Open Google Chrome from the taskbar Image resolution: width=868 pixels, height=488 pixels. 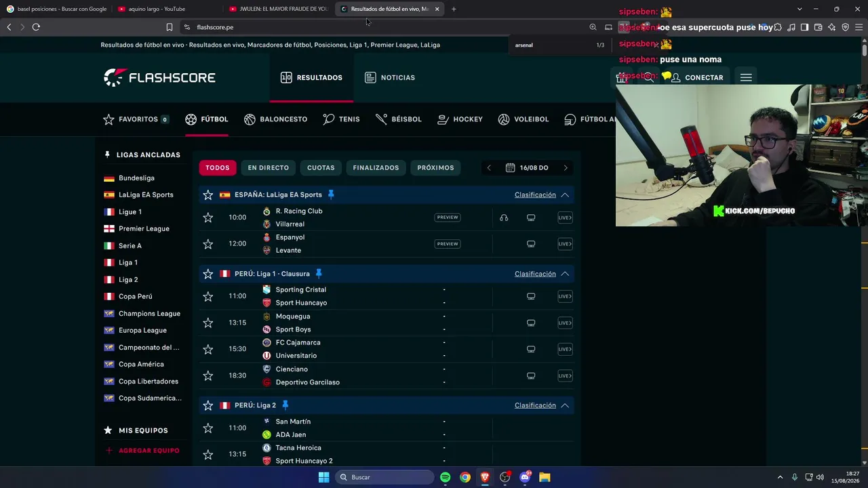[465, 477]
